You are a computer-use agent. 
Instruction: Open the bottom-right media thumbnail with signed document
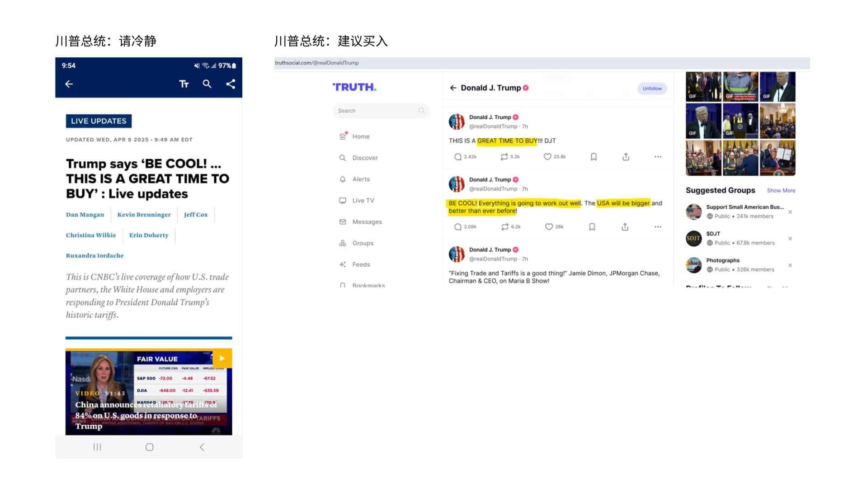click(x=778, y=158)
